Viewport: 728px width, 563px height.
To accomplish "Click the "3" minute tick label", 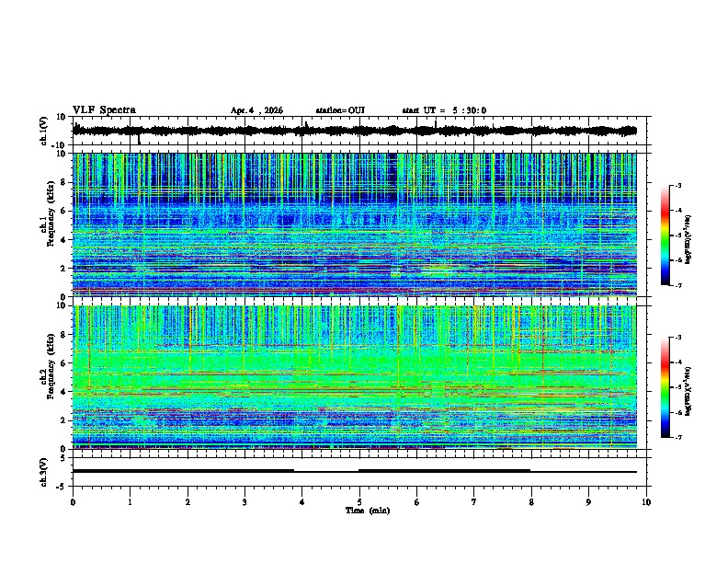I will pos(245,502).
